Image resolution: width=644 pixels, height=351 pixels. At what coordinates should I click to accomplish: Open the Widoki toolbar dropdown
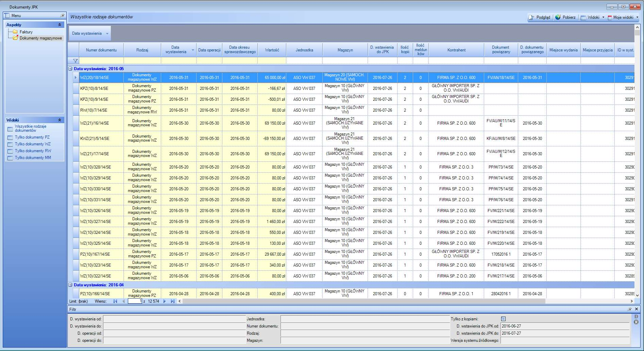pyautogui.click(x=603, y=17)
